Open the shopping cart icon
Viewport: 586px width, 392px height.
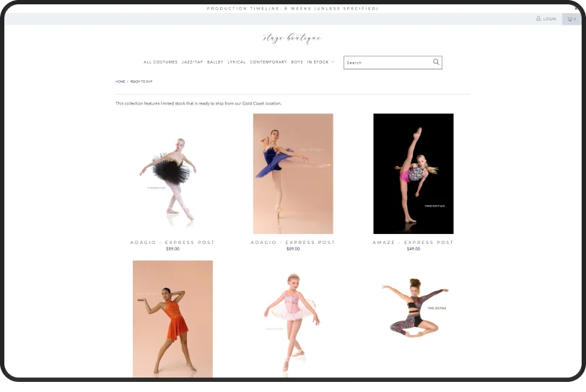[x=570, y=19]
